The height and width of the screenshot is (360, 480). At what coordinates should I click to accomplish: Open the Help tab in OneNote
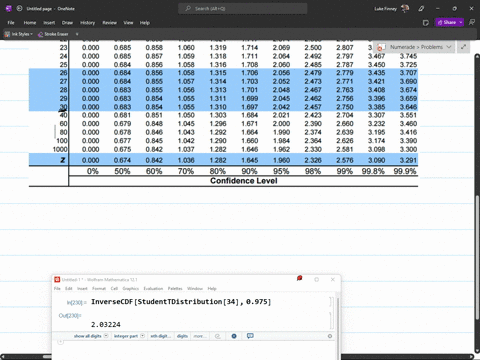(x=145, y=23)
